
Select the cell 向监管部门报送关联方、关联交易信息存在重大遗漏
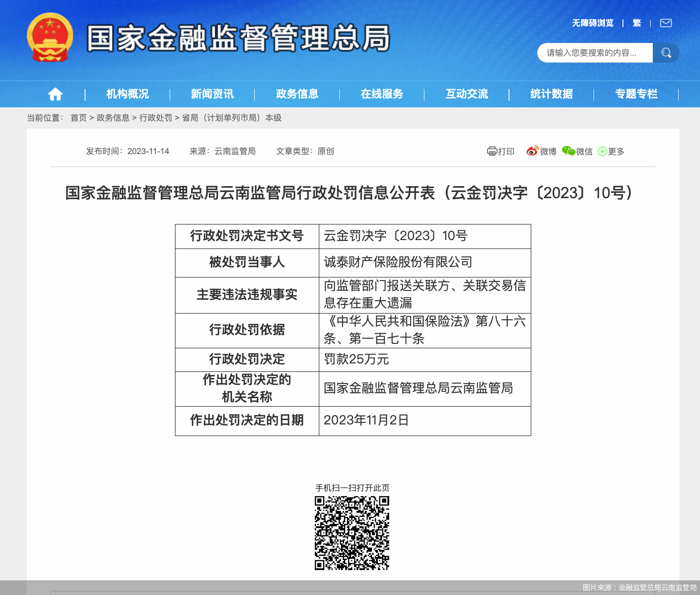[425, 294]
